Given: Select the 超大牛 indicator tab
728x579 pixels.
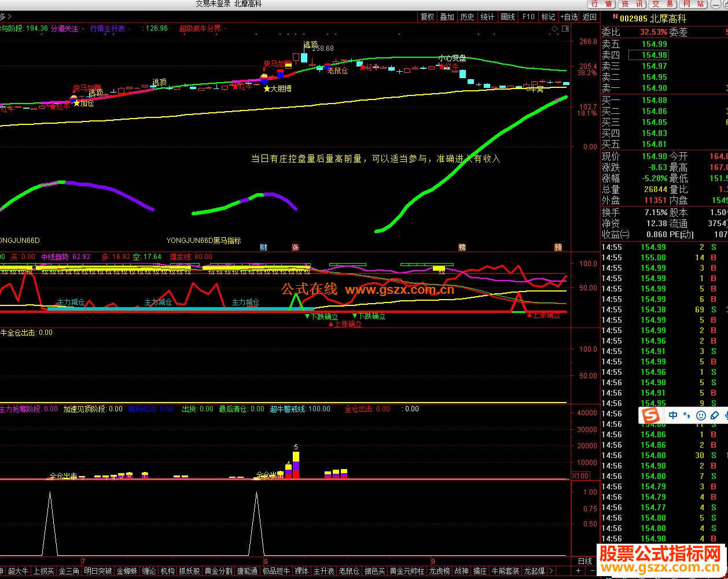Looking at the screenshot, I should click(18, 571).
